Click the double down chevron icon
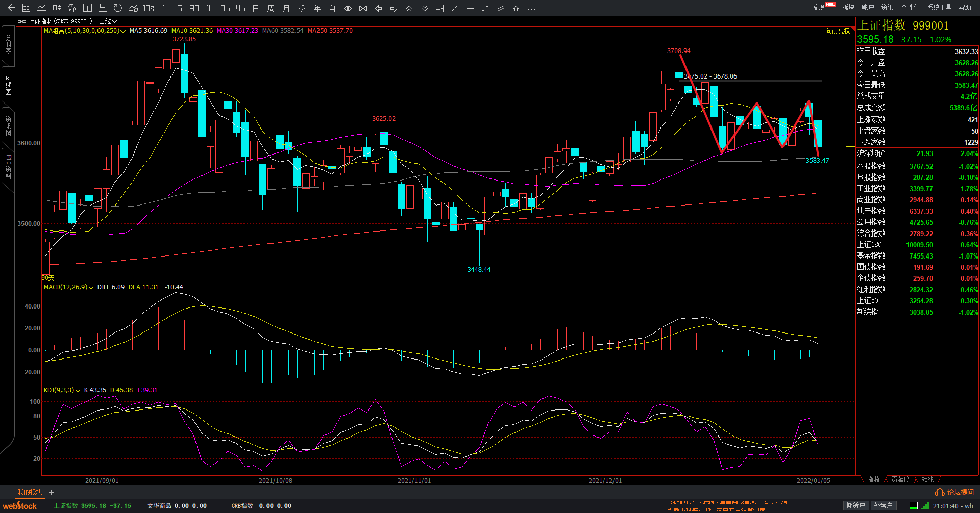 424,8
